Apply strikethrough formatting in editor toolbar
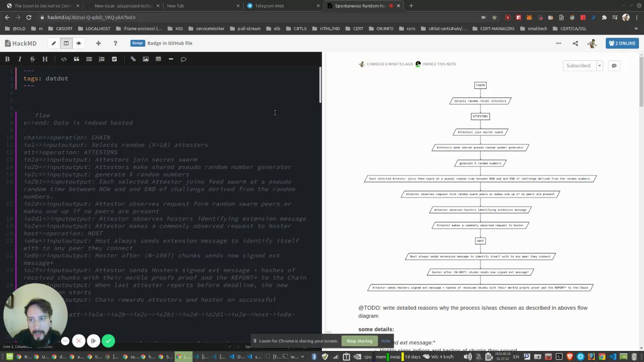 [32, 59]
